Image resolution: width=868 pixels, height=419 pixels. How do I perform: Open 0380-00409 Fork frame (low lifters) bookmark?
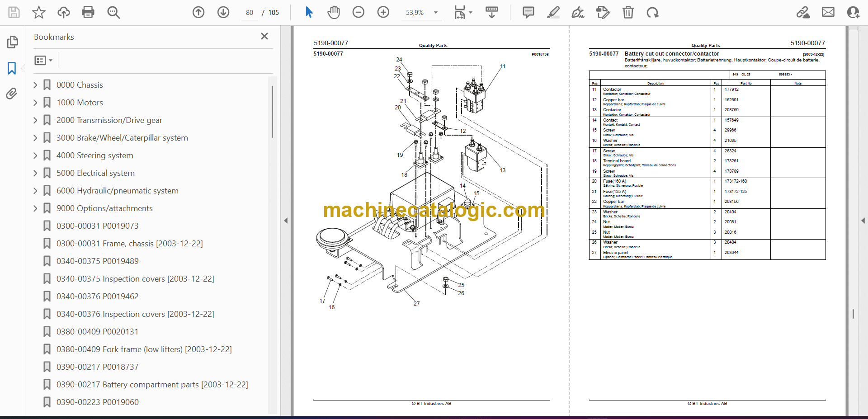coord(144,349)
